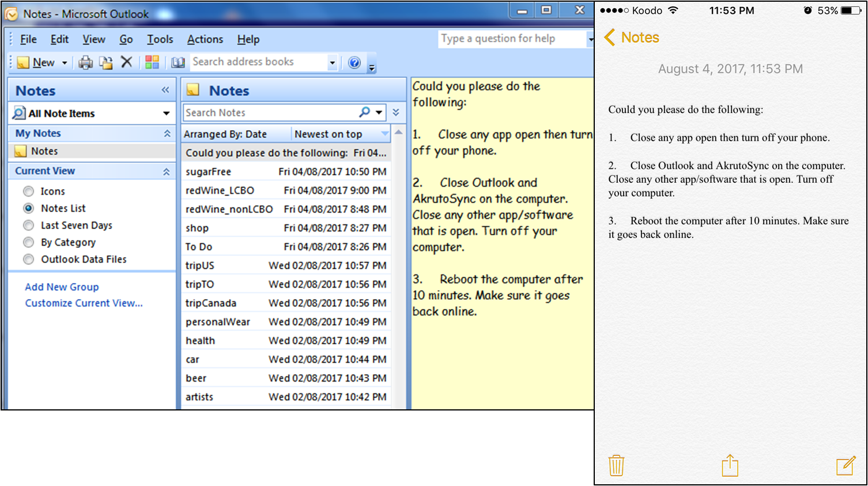Viewport: 868px width, 486px height.
Task: Select the tripUS note
Action: click(x=286, y=265)
